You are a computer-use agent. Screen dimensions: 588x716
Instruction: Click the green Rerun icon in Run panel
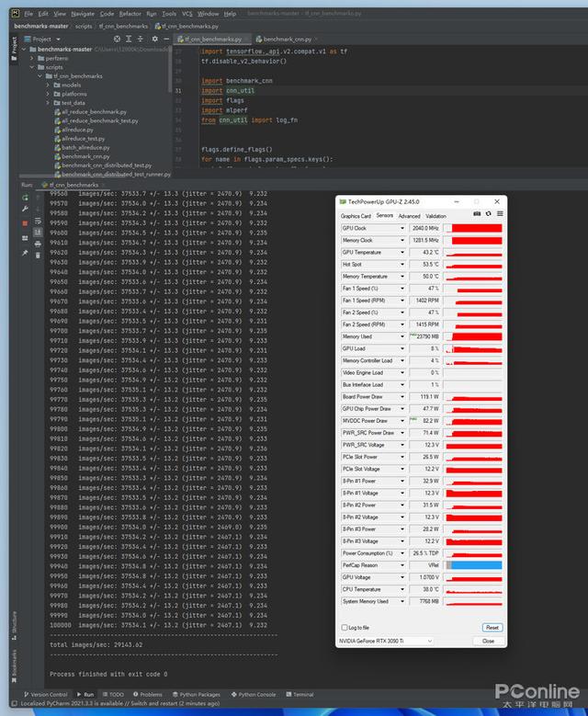click(25, 198)
